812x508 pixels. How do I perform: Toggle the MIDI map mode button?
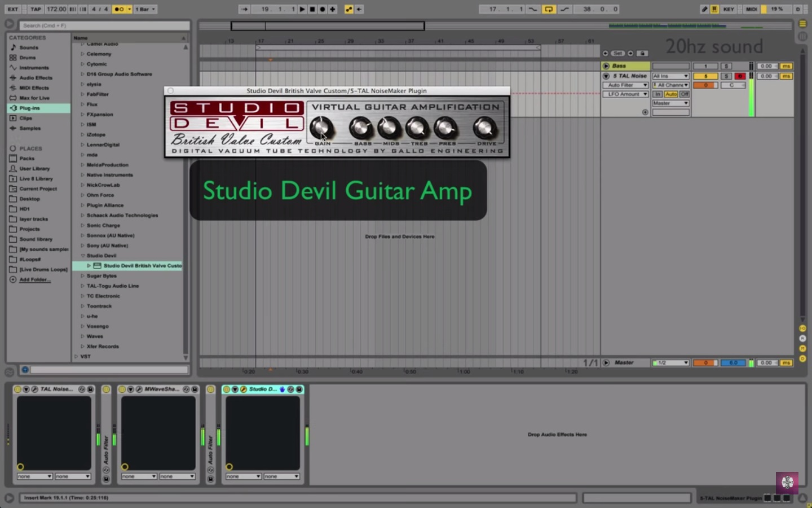[751, 9]
